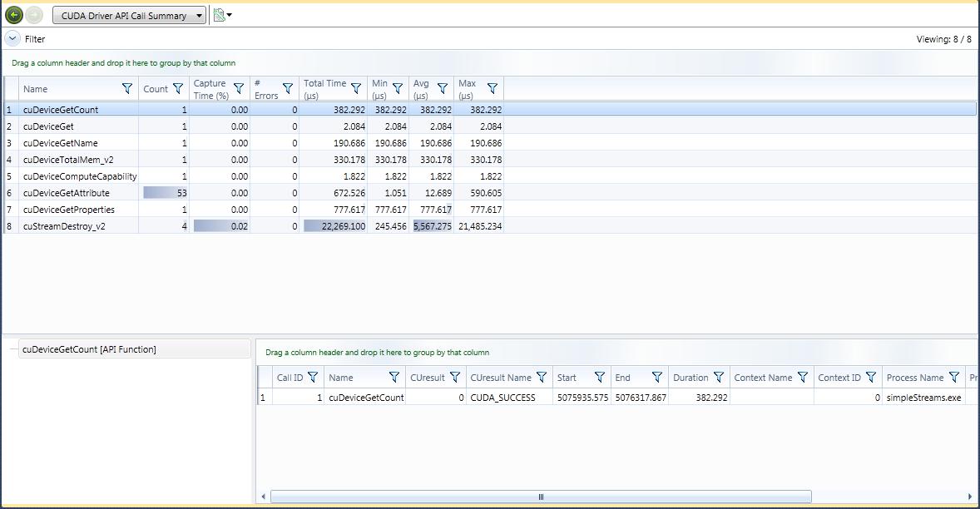This screenshot has height=509, width=980.
Task: Open filter for Max column
Action: 492,89
